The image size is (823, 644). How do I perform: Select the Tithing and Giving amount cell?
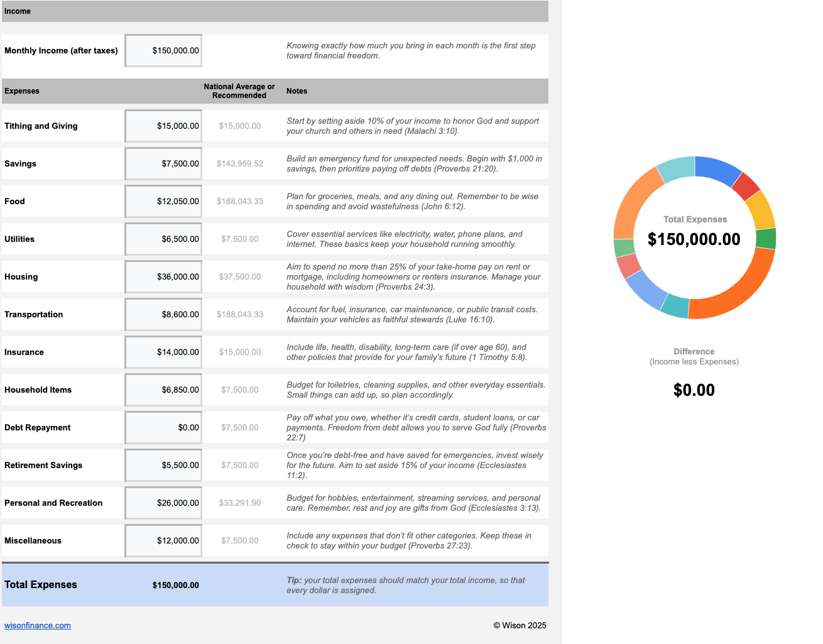(163, 126)
